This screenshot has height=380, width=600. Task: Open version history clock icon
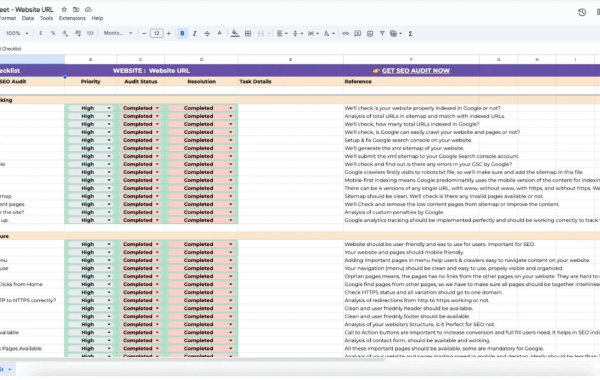pos(582,12)
